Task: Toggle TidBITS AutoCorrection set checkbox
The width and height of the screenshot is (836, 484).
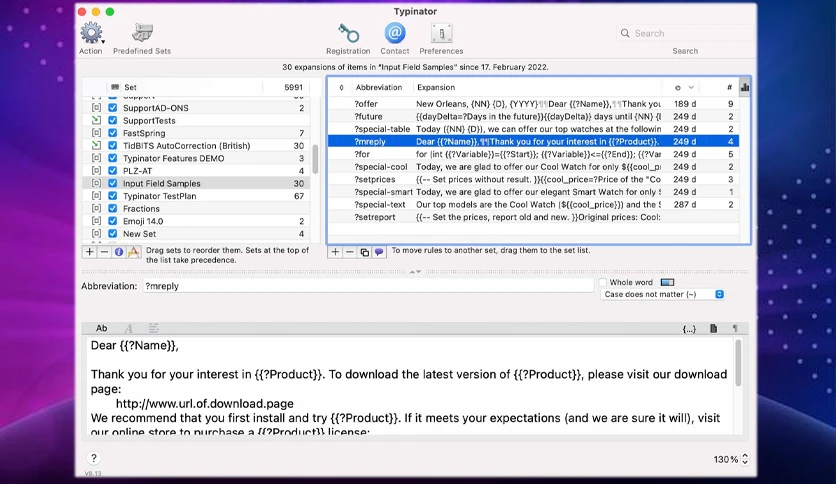Action: click(x=112, y=146)
